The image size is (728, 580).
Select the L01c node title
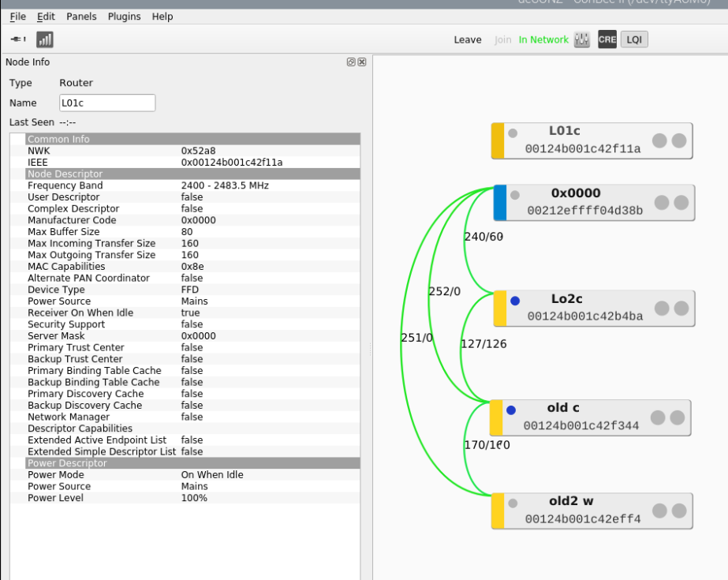(564, 131)
